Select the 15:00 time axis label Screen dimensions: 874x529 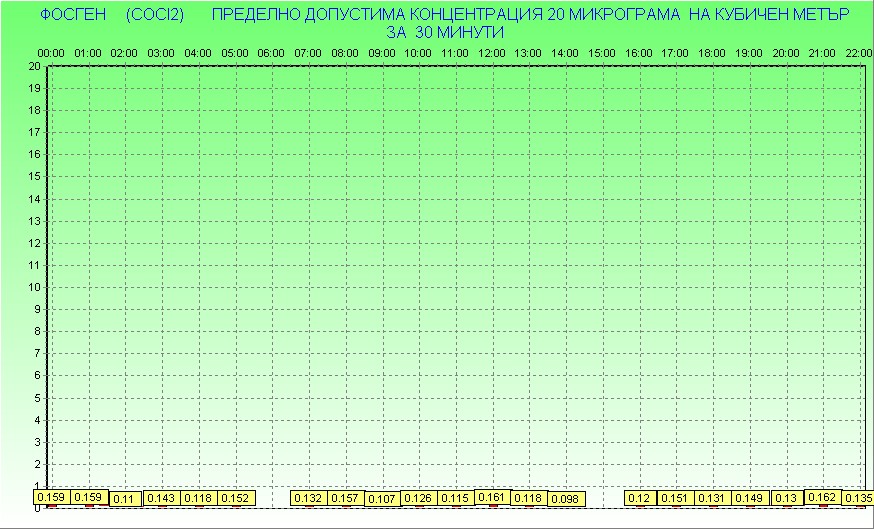click(602, 52)
